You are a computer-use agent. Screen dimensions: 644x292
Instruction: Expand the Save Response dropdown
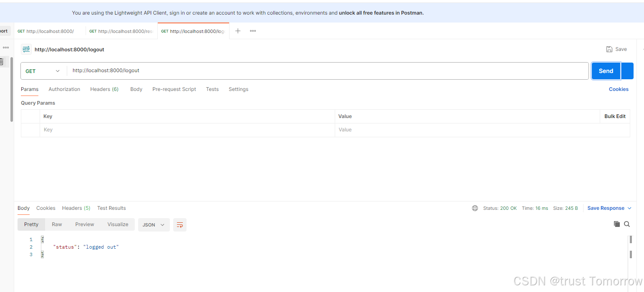click(x=609, y=208)
